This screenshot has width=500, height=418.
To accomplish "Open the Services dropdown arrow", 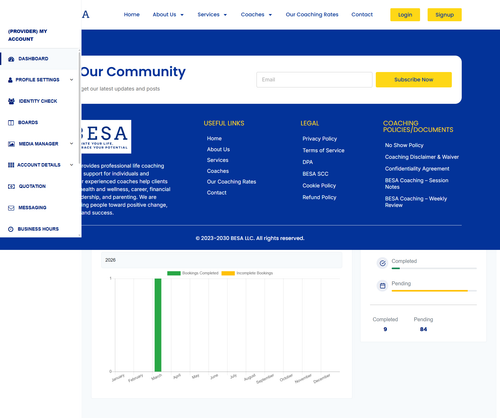I will 225,15.
